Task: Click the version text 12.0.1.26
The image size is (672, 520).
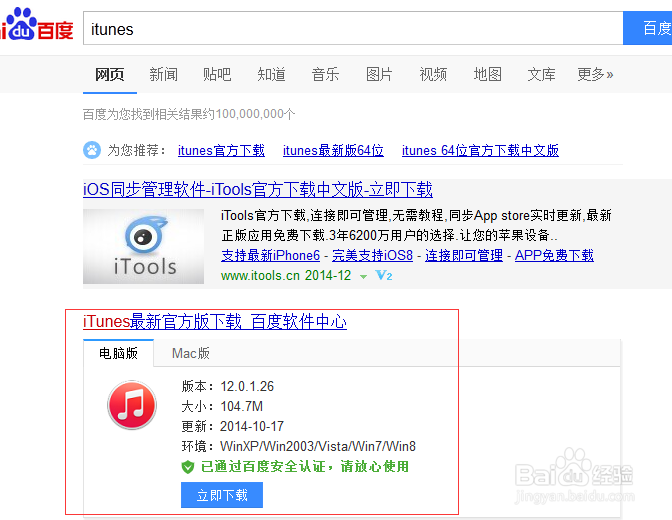Action: [247, 386]
